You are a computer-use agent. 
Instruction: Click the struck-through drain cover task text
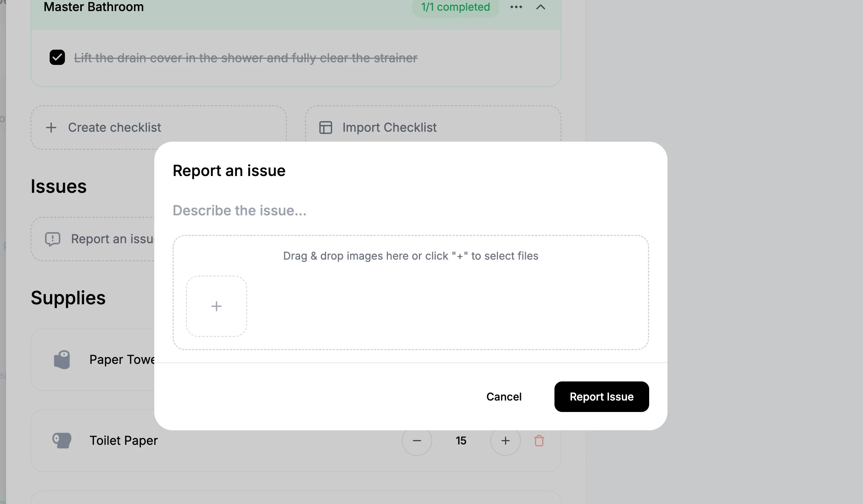246,58
